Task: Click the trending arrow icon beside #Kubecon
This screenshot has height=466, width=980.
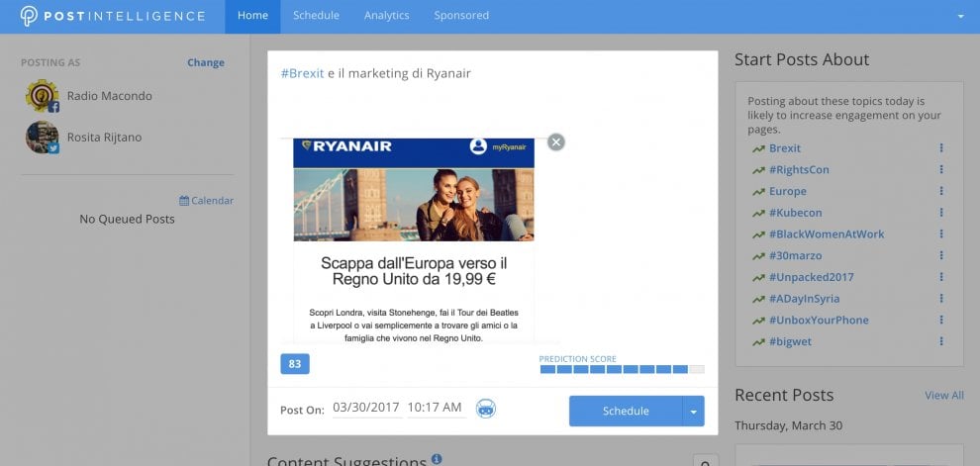Action: (758, 213)
